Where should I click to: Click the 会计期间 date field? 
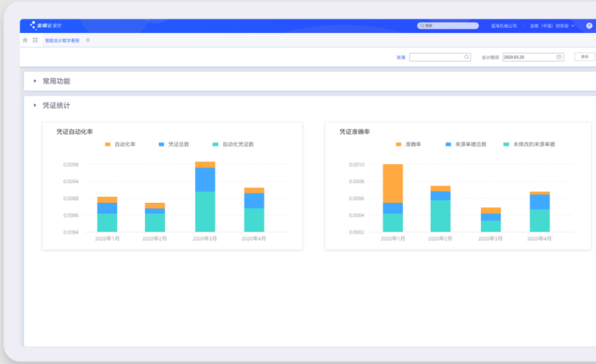tap(533, 57)
